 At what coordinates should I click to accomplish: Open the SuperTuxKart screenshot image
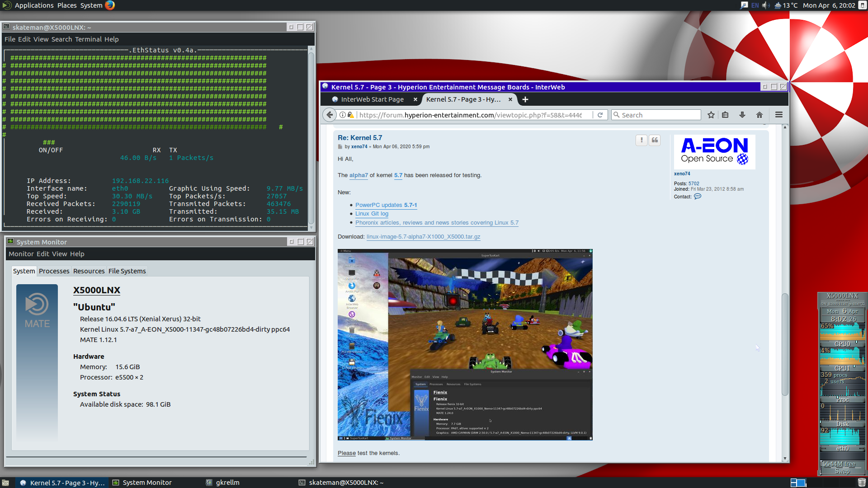pyautogui.click(x=465, y=345)
